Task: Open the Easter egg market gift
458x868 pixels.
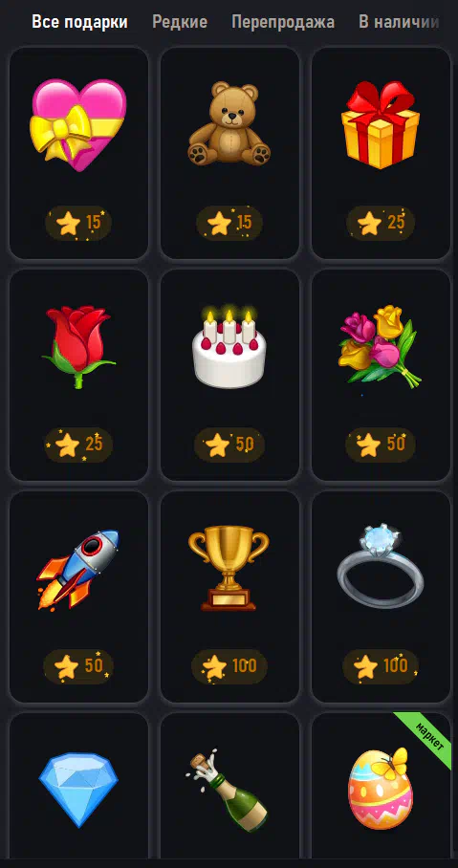Action: point(381,789)
